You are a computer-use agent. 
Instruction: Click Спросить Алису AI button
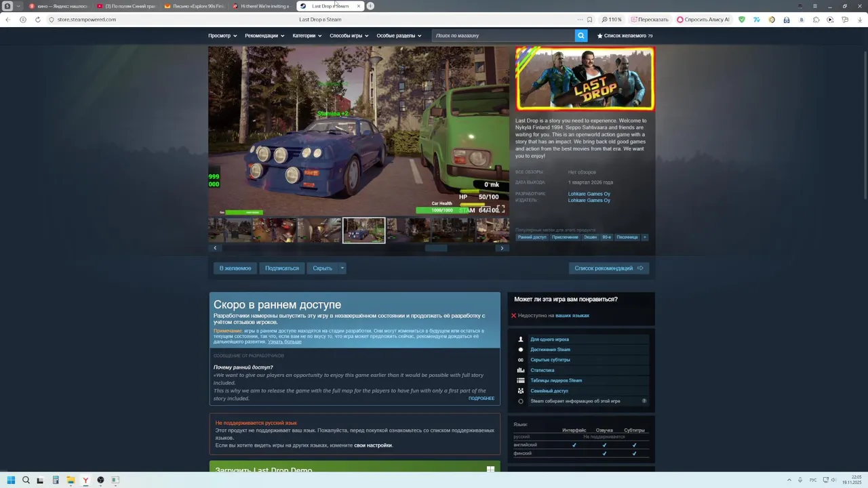pos(704,20)
